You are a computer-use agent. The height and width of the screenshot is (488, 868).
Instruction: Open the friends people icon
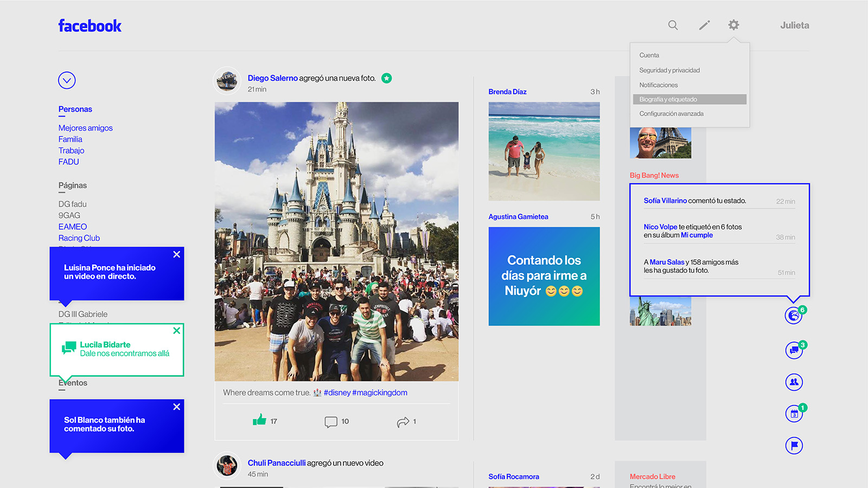tap(794, 382)
